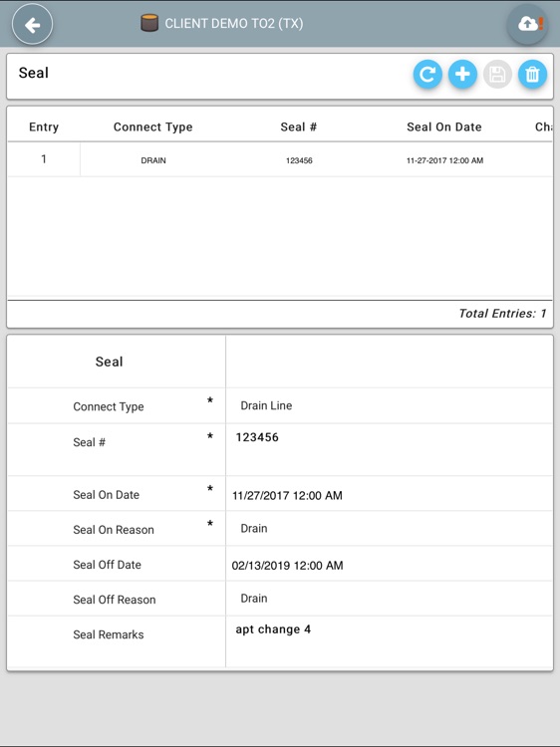
Task: Click the greyed-out save floppy icon
Action: coord(497,75)
